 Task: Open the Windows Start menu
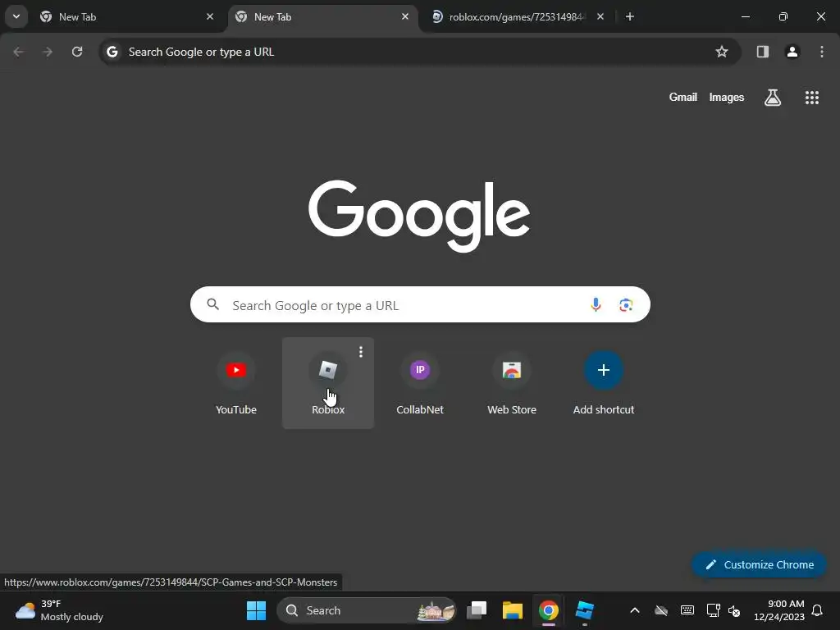pos(256,610)
